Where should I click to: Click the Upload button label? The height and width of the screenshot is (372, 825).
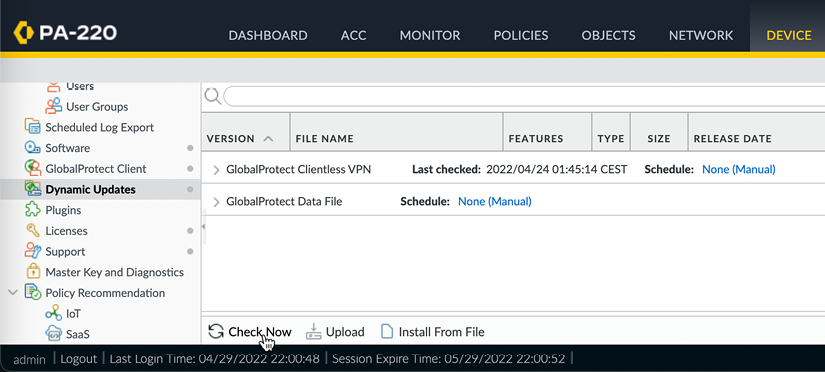pyautogui.click(x=345, y=332)
